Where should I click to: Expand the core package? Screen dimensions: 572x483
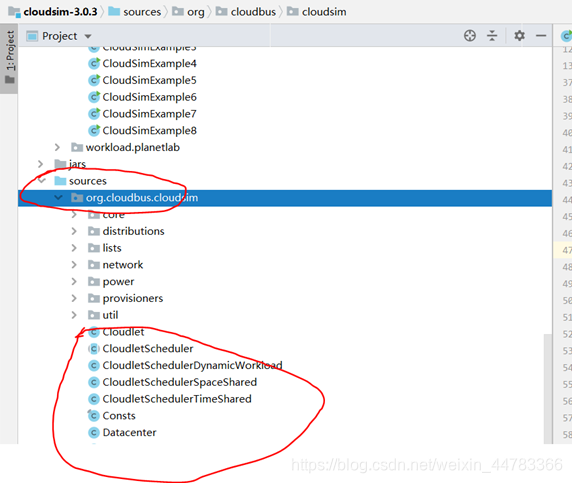click(x=74, y=215)
